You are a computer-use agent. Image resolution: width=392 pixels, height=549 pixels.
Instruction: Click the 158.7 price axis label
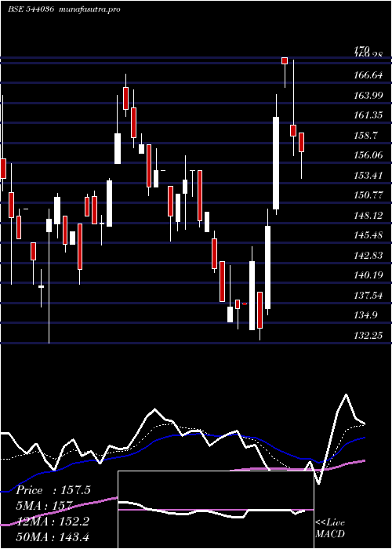coord(366,135)
